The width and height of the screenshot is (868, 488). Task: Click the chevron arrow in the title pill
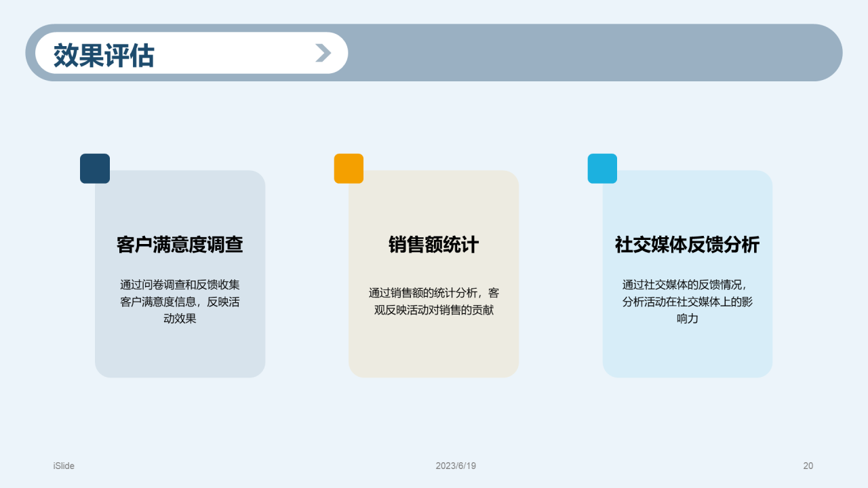coord(323,53)
